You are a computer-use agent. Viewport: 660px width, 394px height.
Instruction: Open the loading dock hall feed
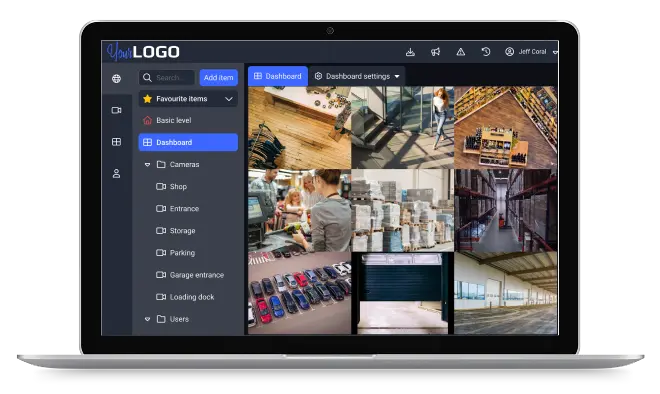pyautogui.click(x=506, y=293)
